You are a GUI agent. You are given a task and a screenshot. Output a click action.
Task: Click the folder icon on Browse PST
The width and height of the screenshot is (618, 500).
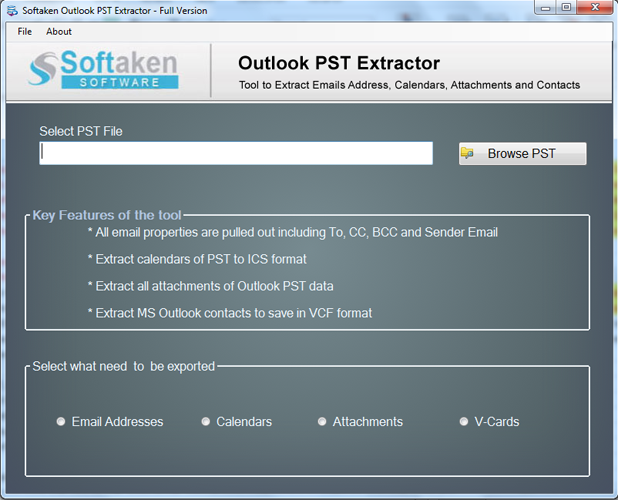[x=468, y=154]
